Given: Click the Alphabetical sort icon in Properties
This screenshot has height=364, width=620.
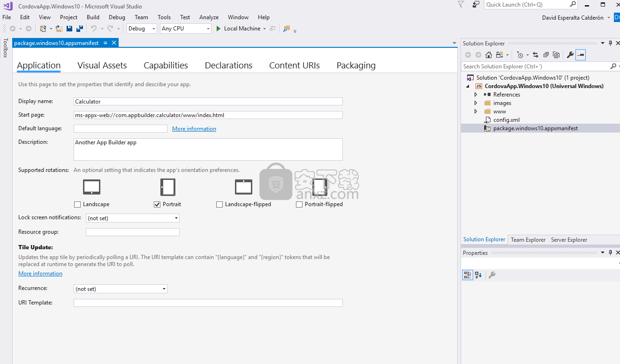Looking at the screenshot, I should coord(478,275).
